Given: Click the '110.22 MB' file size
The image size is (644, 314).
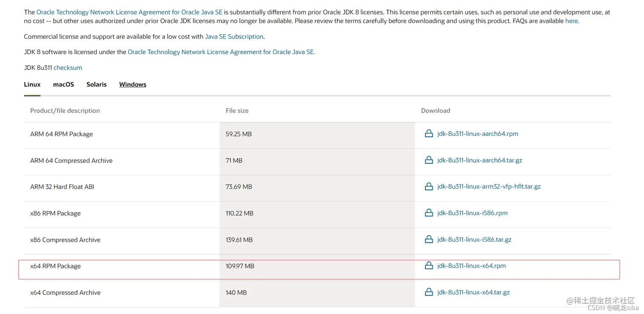Looking at the screenshot, I should [x=239, y=213].
